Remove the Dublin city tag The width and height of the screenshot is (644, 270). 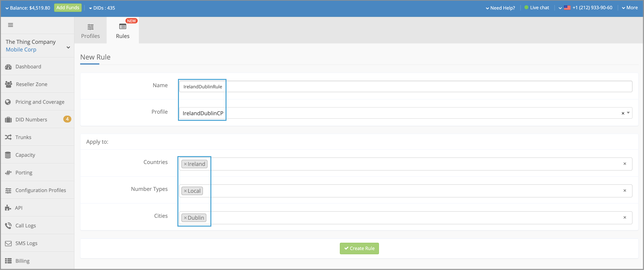[185, 217]
